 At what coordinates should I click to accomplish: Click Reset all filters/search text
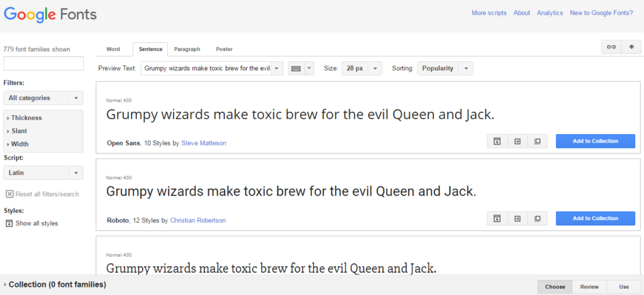coord(47,194)
